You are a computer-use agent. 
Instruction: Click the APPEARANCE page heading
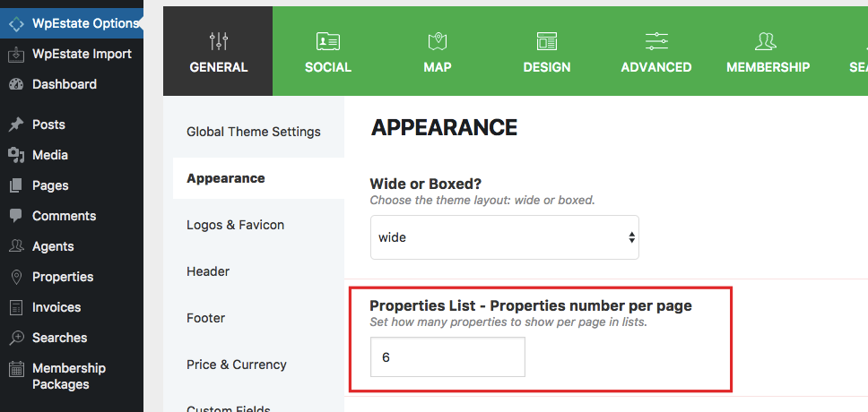[x=444, y=128]
